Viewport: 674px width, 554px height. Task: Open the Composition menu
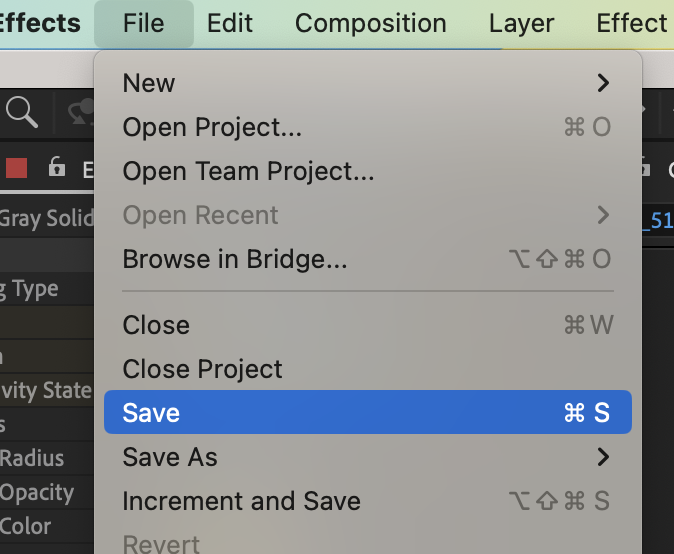coord(371,23)
